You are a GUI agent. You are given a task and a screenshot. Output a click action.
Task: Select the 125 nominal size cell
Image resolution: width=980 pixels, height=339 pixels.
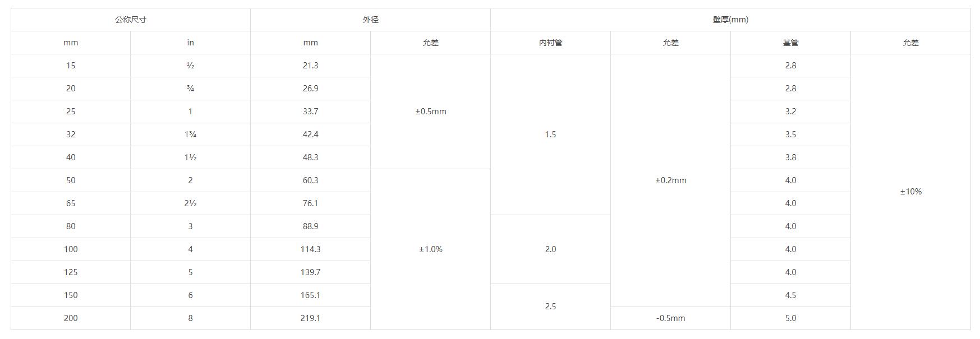pos(71,272)
